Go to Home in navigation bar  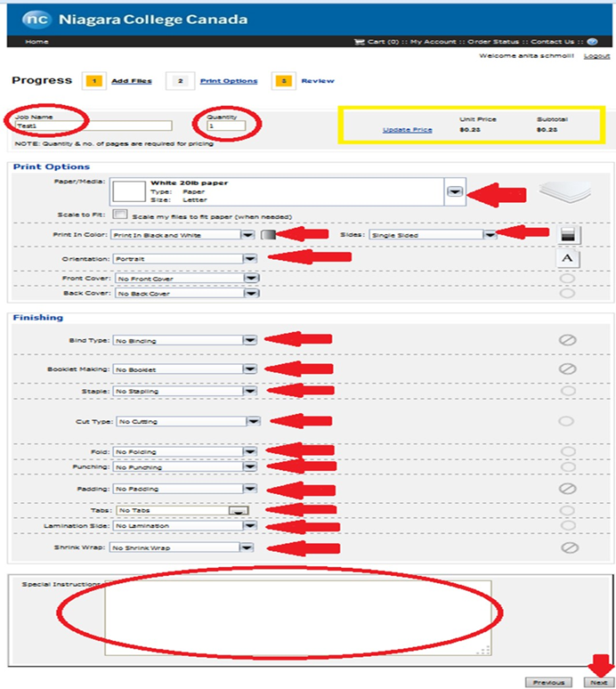click(36, 42)
